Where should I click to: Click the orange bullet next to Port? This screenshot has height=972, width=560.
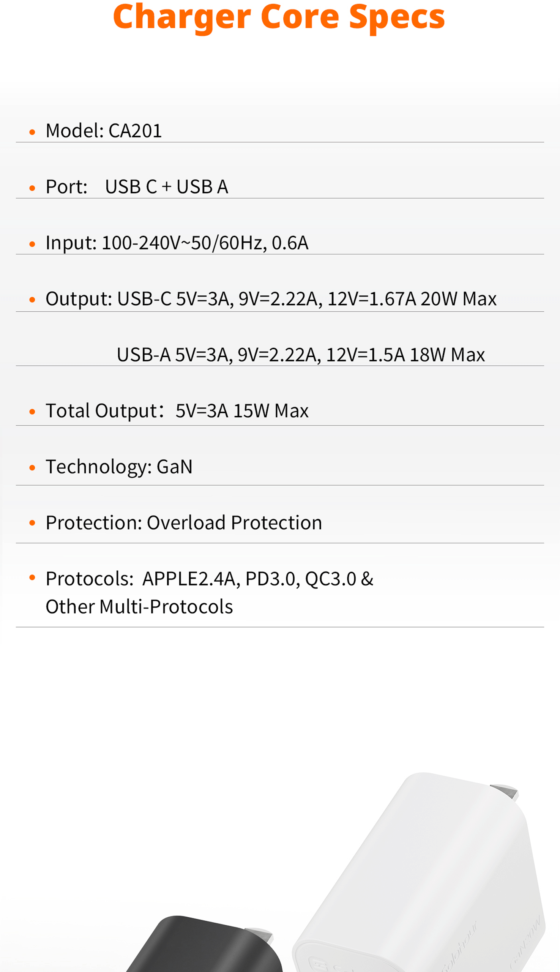(x=32, y=188)
